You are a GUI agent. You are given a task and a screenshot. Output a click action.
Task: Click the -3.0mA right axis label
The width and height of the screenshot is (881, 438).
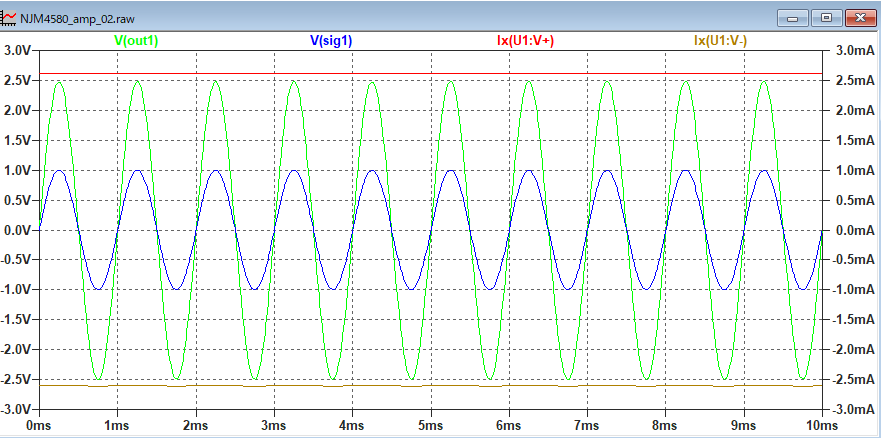tap(852, 410)
